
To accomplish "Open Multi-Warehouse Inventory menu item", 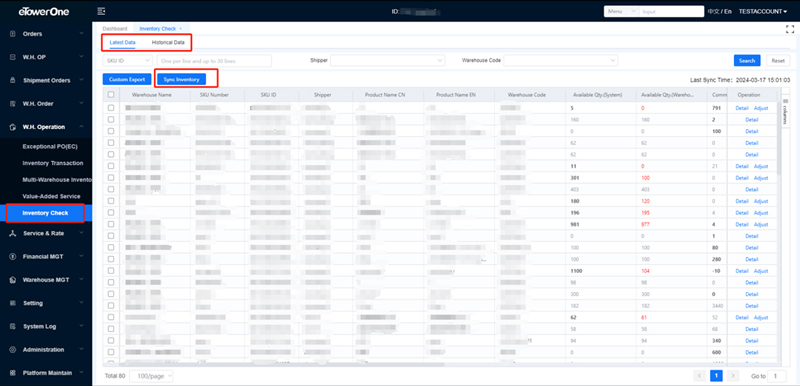I will tap(57, 179).
